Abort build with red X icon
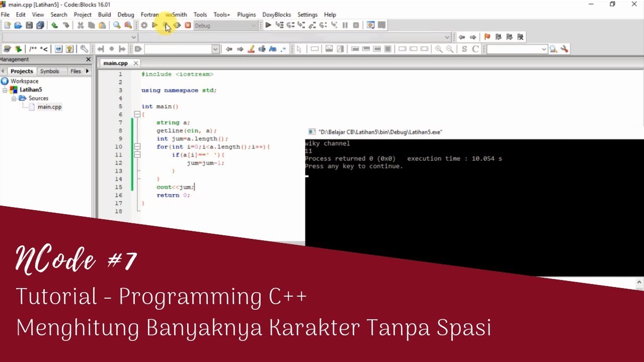Screen dimensions: 644x362 point(188,25)
